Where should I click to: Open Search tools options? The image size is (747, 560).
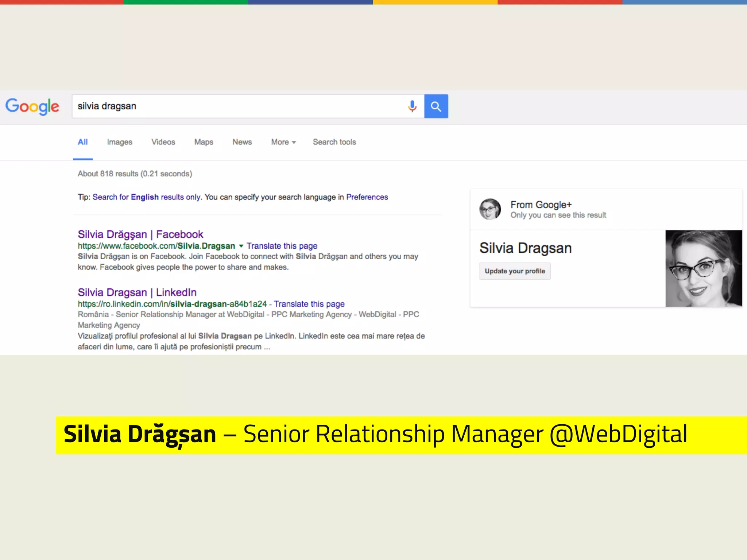pyautogui.click(x=334, y=142)
